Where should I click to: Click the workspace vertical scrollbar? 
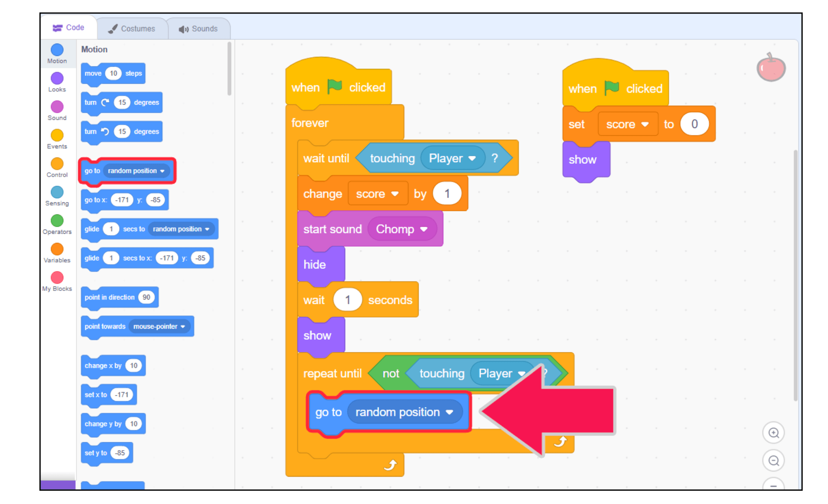click(795, 275)
